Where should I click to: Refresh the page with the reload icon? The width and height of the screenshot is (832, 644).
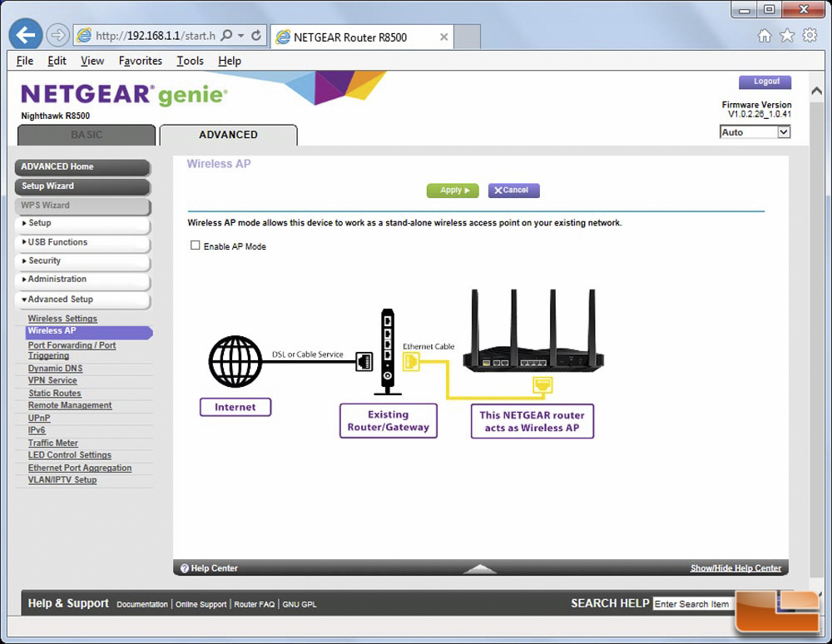(x=256, y=36)
